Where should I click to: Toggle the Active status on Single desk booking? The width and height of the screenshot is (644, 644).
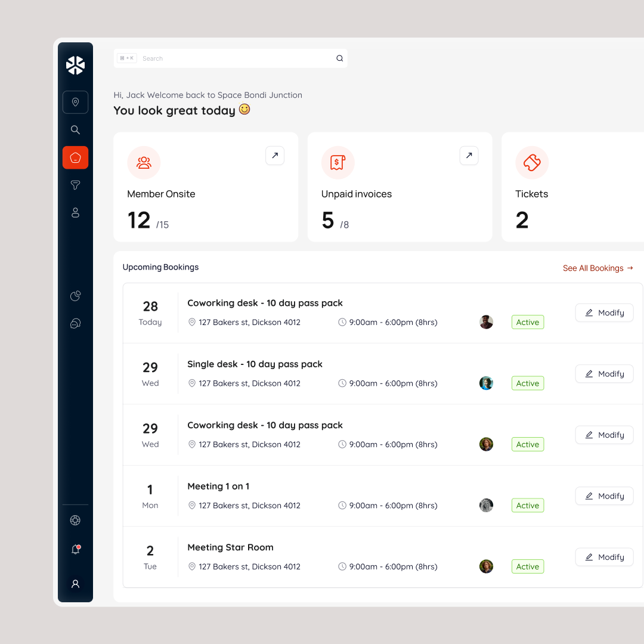coord(527,383)
